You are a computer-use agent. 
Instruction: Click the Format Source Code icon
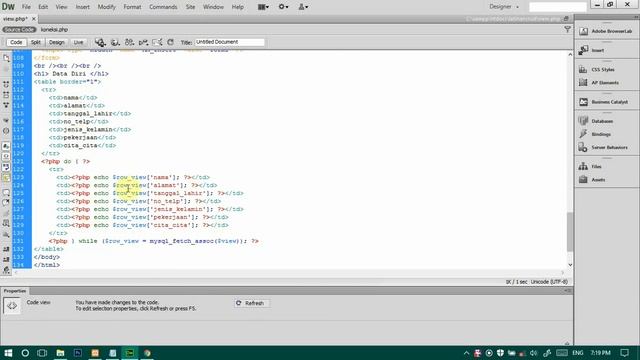pyautogui.click(x=6, y=270)
